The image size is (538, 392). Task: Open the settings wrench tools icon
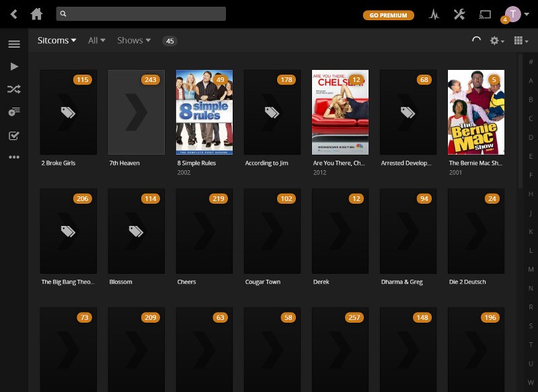459,14
